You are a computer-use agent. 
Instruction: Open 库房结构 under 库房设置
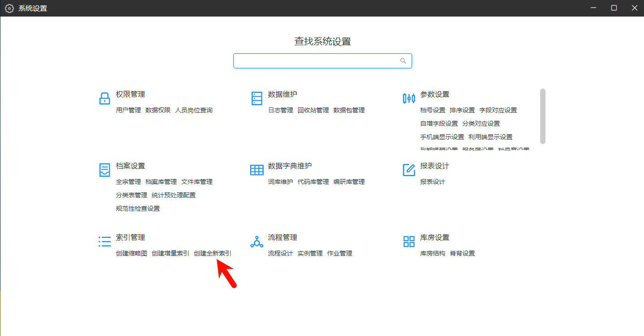click(432, 253)
